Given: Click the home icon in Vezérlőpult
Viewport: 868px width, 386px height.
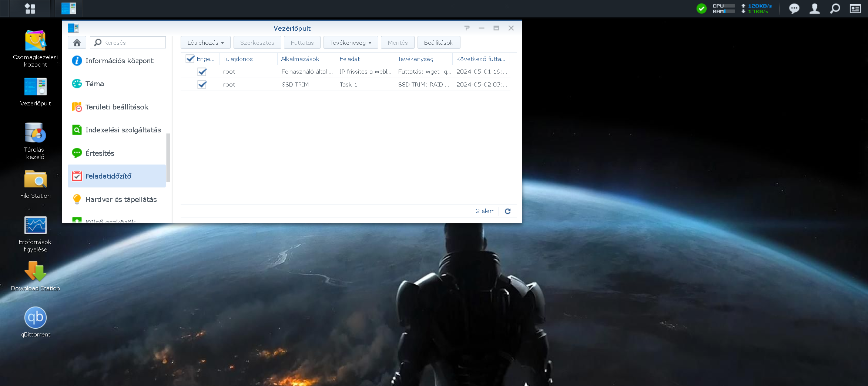Looking at the screenshot, I should (x=77, y=43).
